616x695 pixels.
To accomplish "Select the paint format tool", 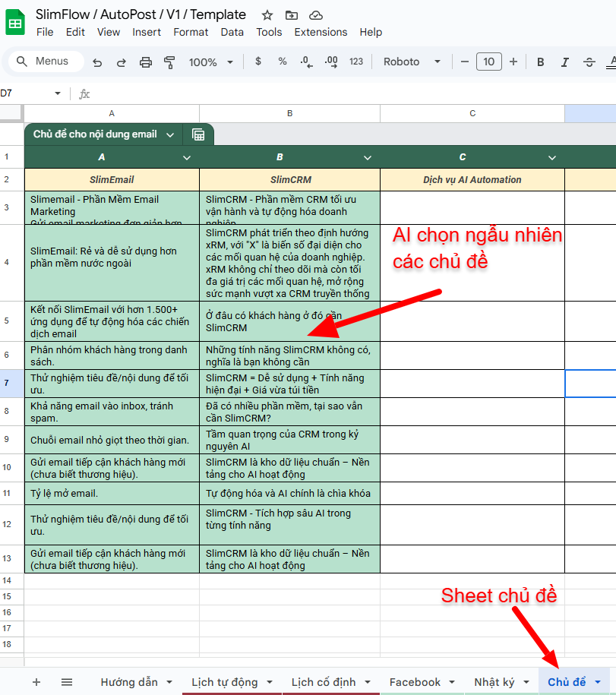I will tap(169, 62).
